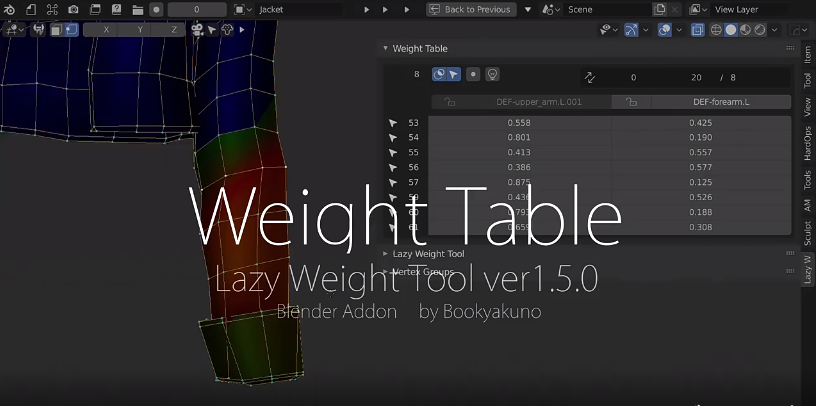The image size is (816, 406).
Task: Click the weight value 0.577
Action: pyautogui.click(x=700, y=167)
